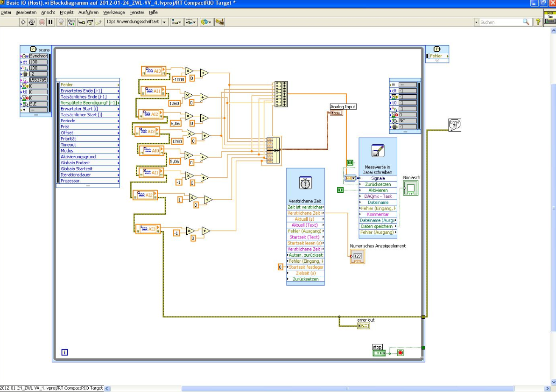
Task: Open the font size Anwendungsschriftart dropdown
Action: click(x=136, y=22)
